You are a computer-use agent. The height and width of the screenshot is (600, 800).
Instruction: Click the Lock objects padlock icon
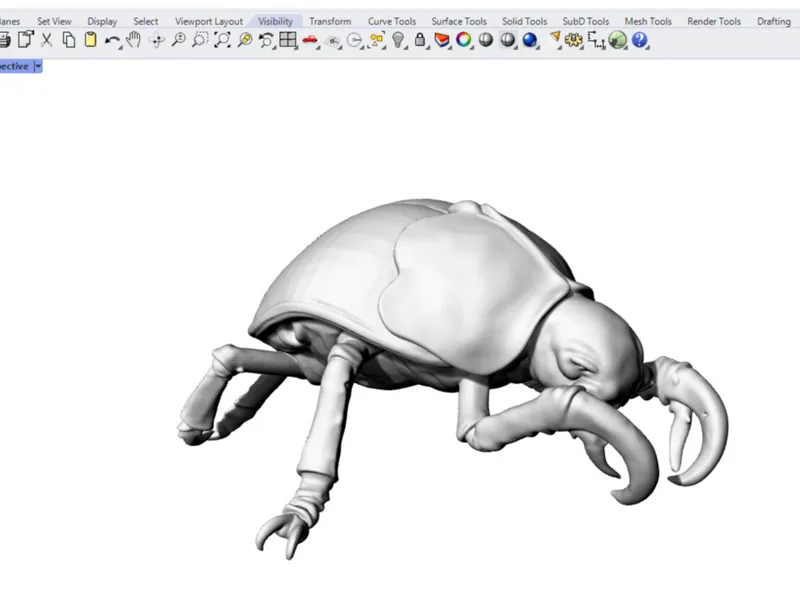tap(419, 40)
